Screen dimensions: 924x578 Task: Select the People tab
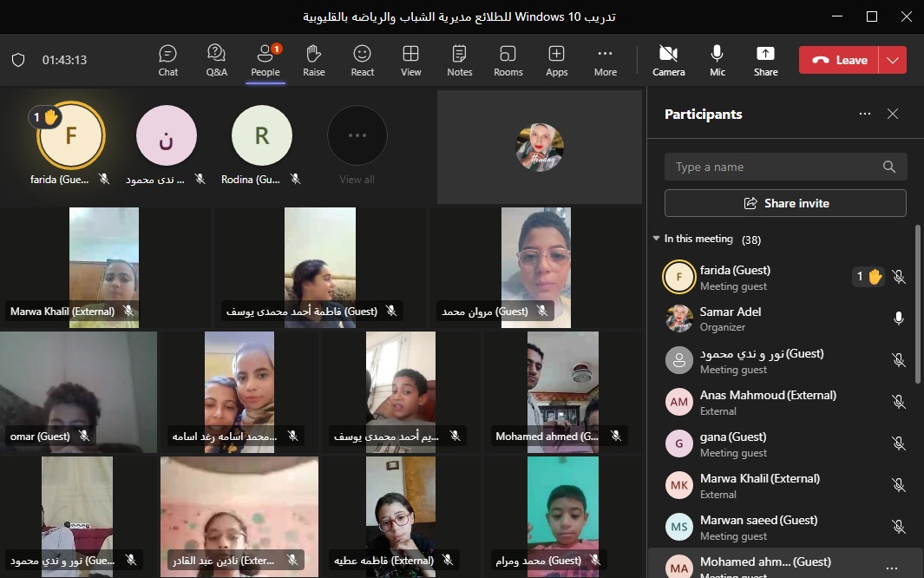[x=265, y=60]
